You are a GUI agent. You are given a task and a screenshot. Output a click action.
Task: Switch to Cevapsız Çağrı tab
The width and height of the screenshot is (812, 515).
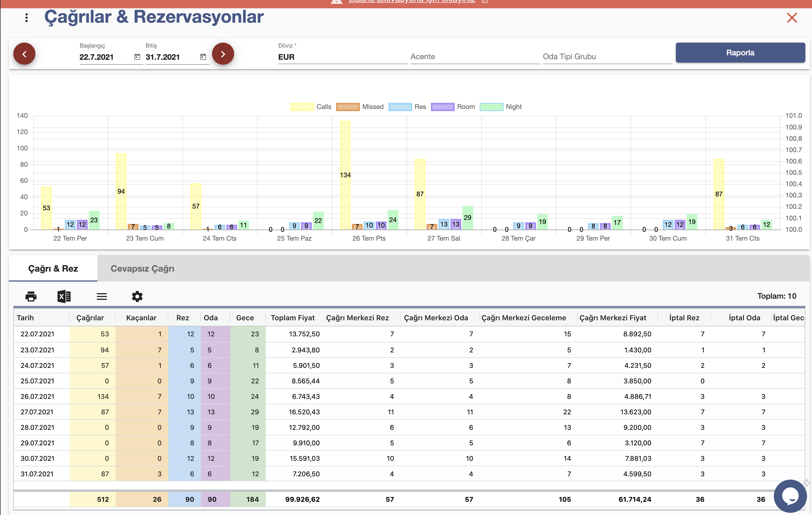142,269
